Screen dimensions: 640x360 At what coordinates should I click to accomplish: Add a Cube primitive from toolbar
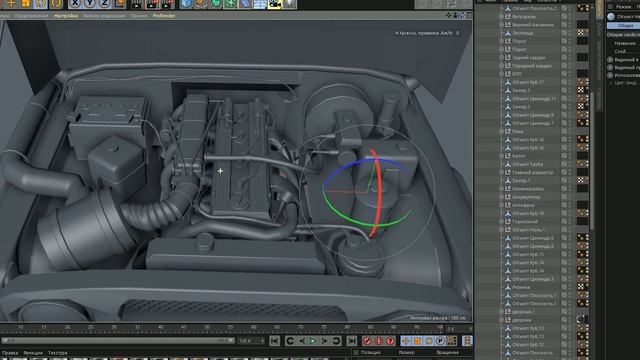187,4
